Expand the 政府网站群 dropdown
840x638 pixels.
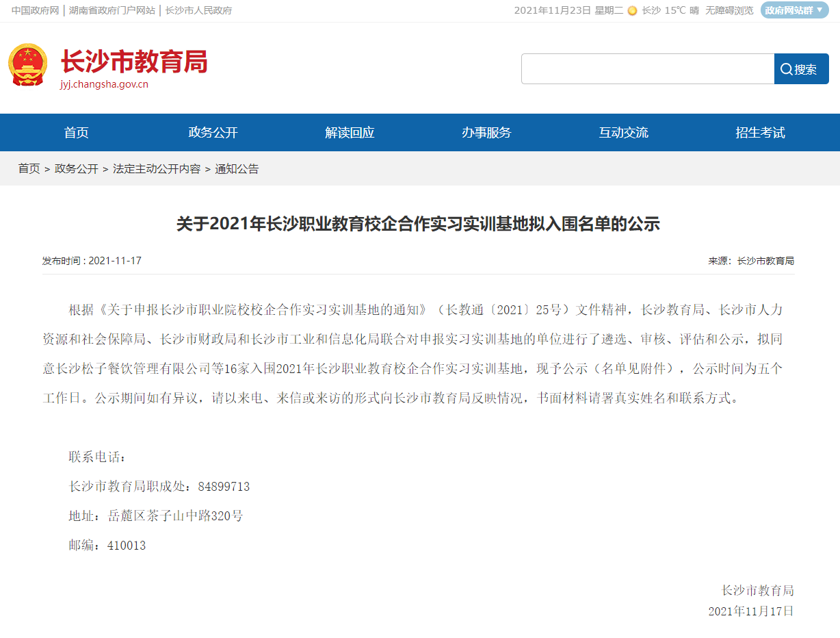point(793,10)
